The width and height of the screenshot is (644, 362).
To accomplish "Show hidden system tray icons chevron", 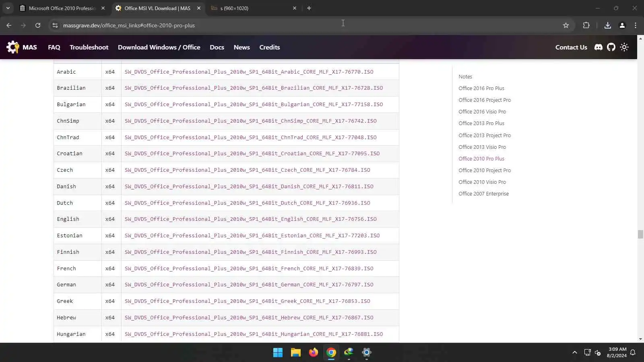I will click(574, 352).
